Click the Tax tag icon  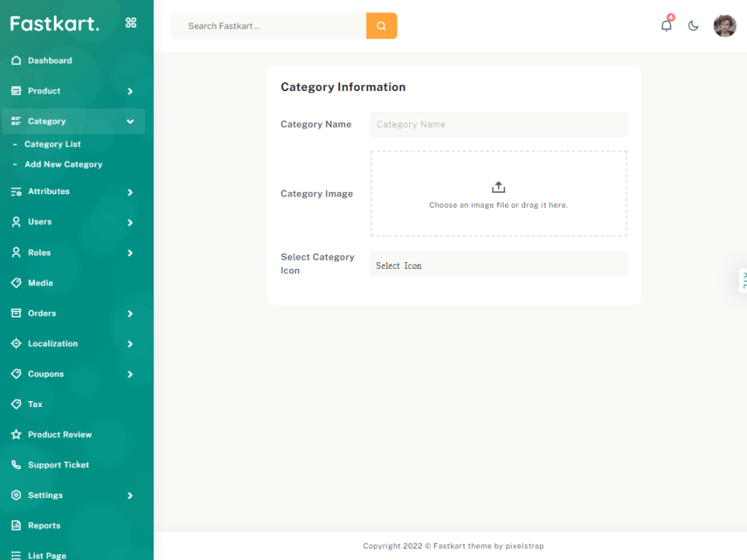click(x=16, y=404)
